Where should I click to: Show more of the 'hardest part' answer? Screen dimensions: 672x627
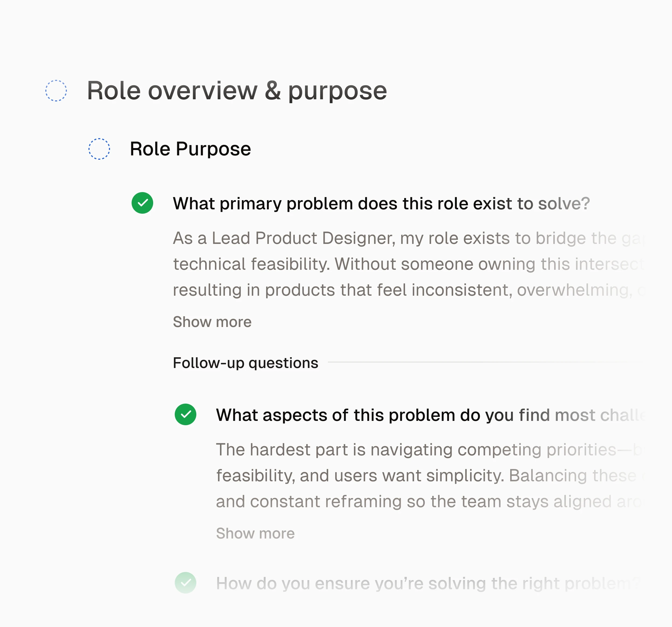[255, 533]
